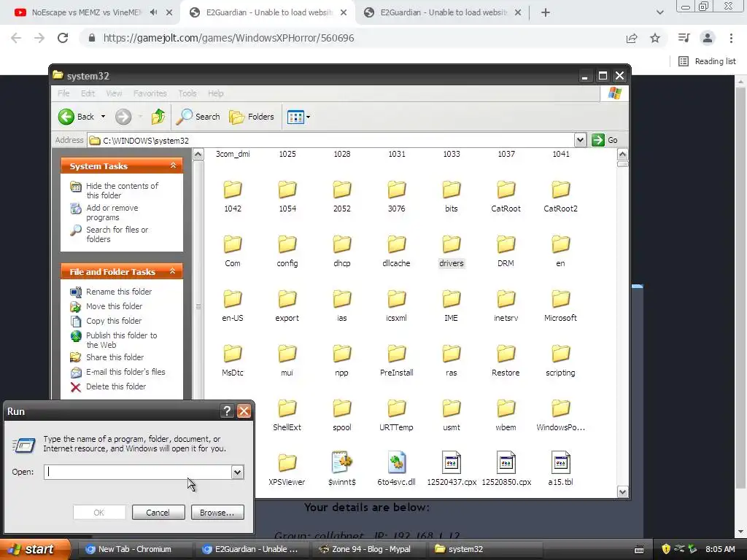This screenshot has height=560, width=747.
Task: Open the Favorites menu
Action: coord(150,93)
